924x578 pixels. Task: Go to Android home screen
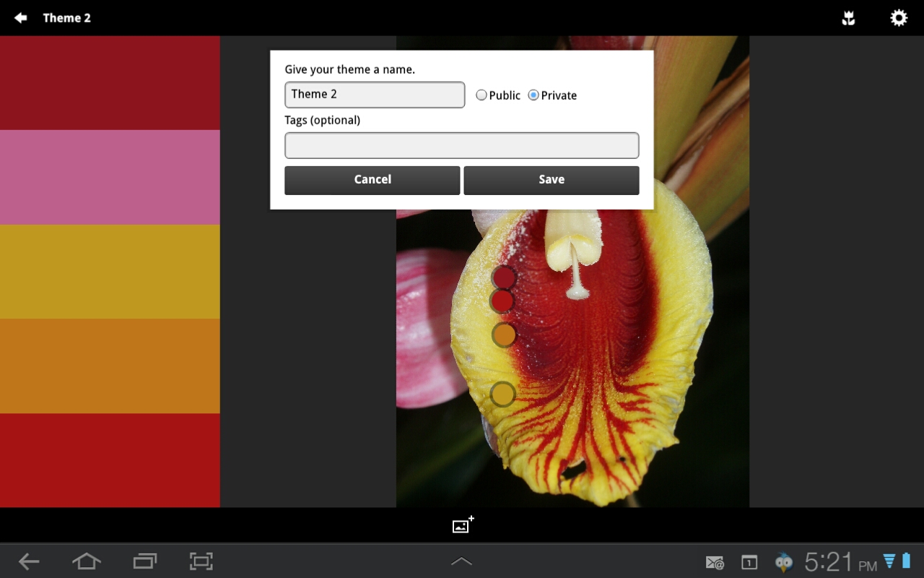click(x=86, y=561)
